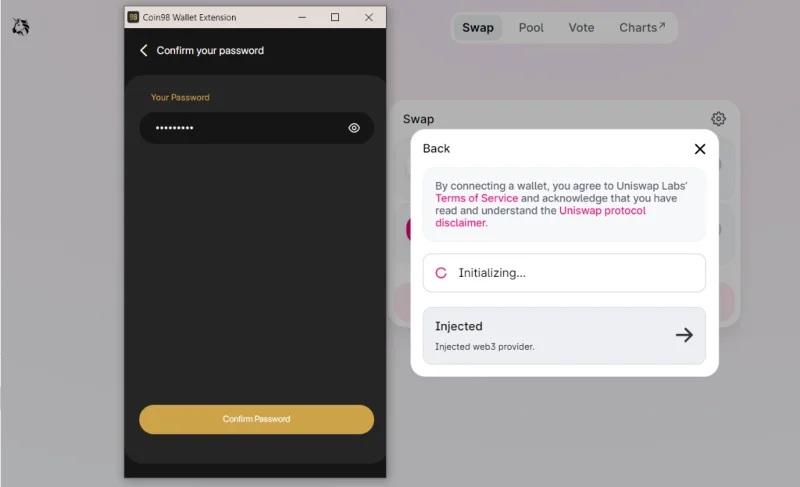Click the "Confirm your password" heading text
The image size is (800, 487).
[x=210, y=50]
